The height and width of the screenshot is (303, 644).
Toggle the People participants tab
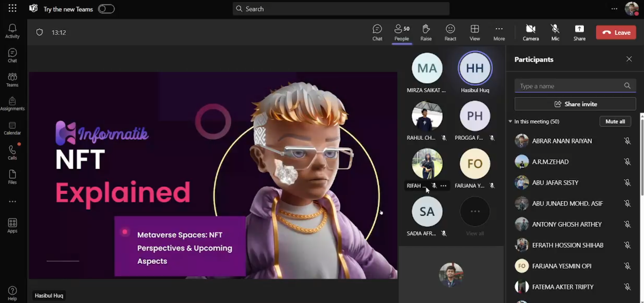401,33
